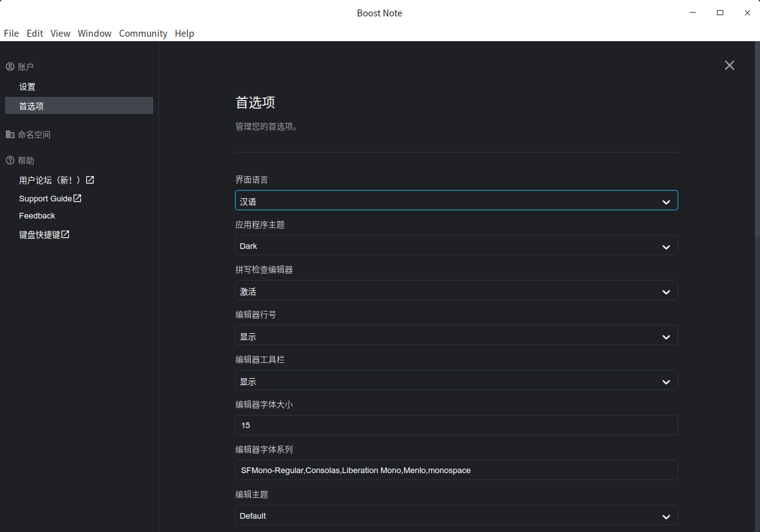Viewport: 760px width, 532px height.
Task: Click the 编辑器字体系列 font family field
Action: (456, 471)
